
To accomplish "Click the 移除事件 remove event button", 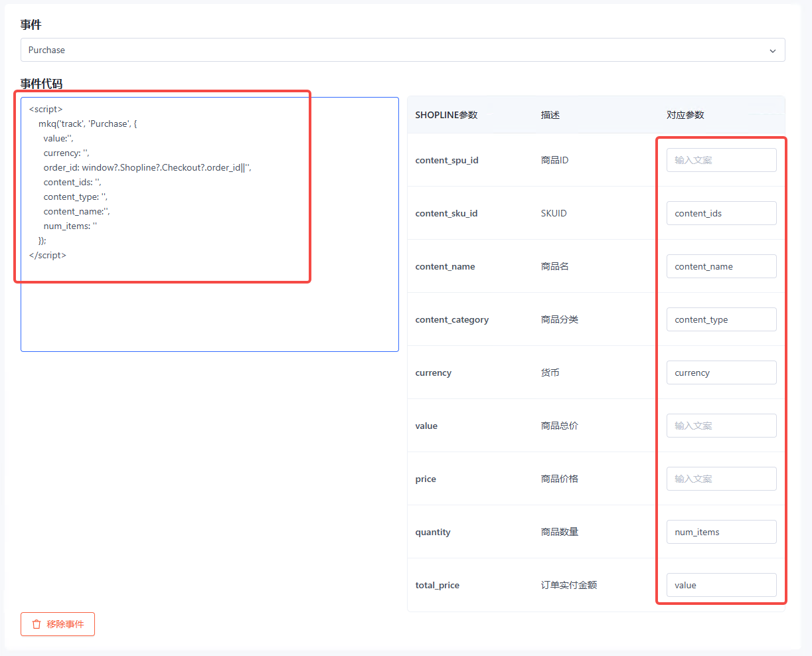I will (x=58, y=624).
